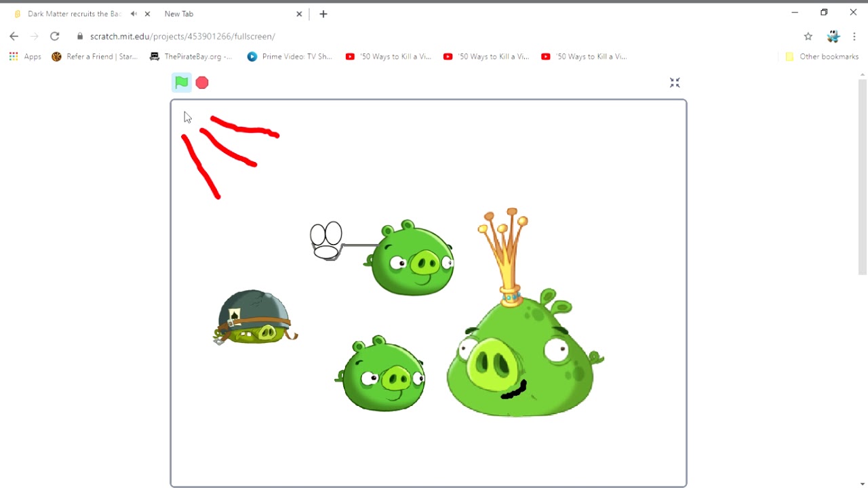Go forward with the forward arrow
This screenshot has height=488, width=868.
point(35,37)
